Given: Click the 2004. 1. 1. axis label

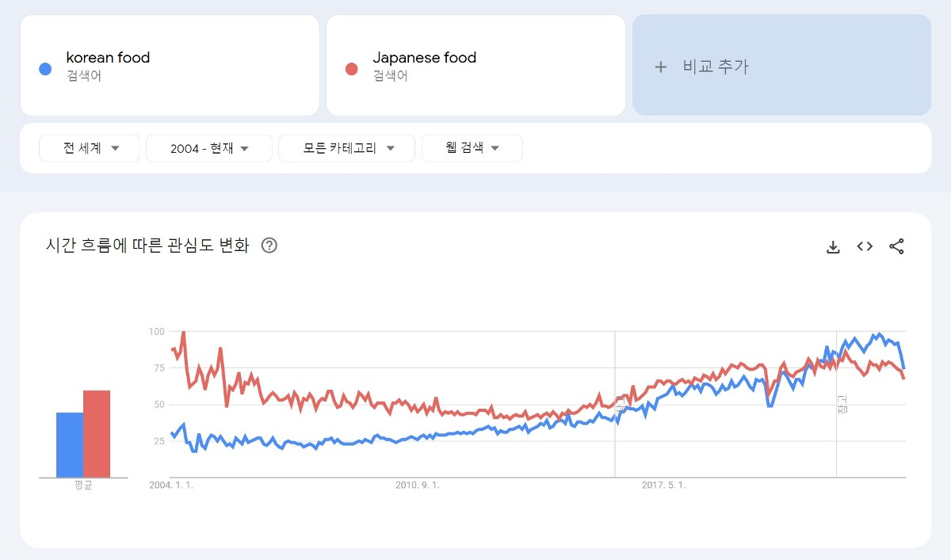Looking at the screenshot, I should (171, 486).
